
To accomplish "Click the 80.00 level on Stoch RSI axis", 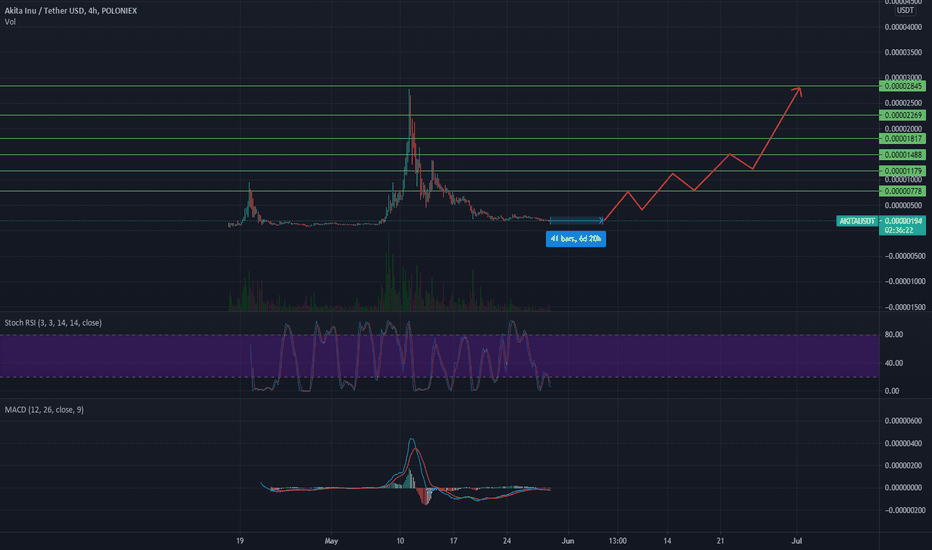I will 894,335.
